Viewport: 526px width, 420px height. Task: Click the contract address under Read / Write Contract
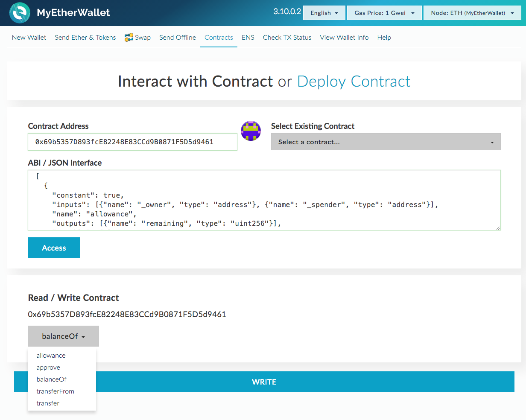[127, 315]
